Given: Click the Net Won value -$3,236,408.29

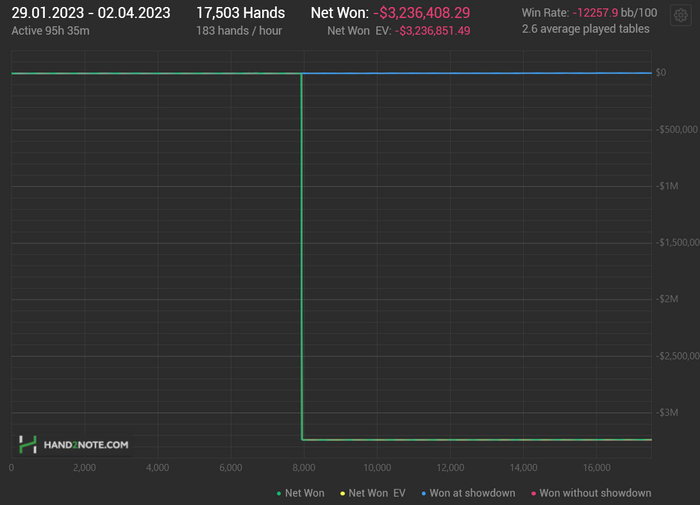Looking at the screenshot, I should pyautogui.click(x=422, y=13).
